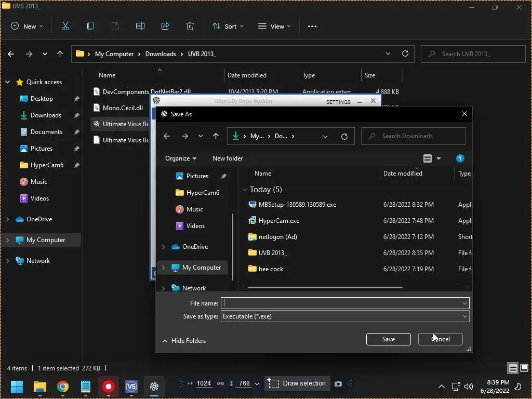Expand My Computer in Save As folder tree
The height and width of the screenshot is (399, 532).
pyautogui.click(x=163, y=268)
